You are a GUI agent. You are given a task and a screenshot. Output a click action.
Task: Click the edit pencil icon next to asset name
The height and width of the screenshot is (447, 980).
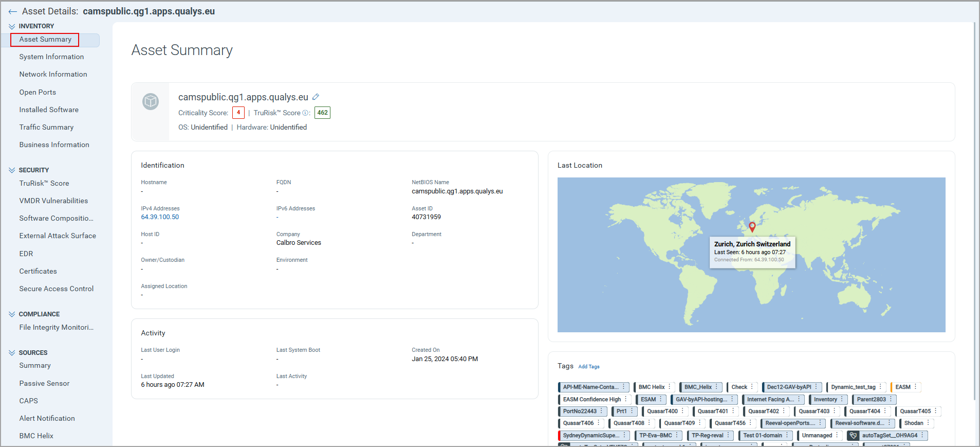[x=316, y=97]
